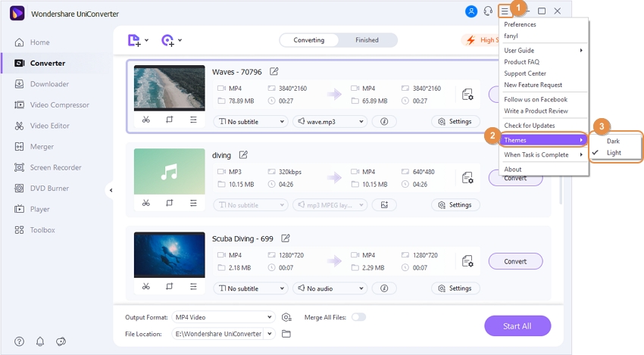This screenshot has height=355, width=644.
Task: Open the Screen Recorder in sidebar
Action: point(55,167)
